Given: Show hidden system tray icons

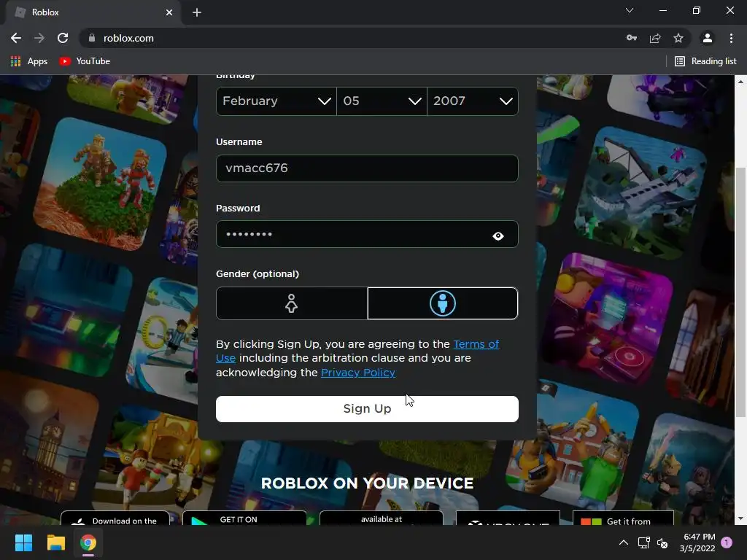Looking at the screenshot, I should pos(623,542).
